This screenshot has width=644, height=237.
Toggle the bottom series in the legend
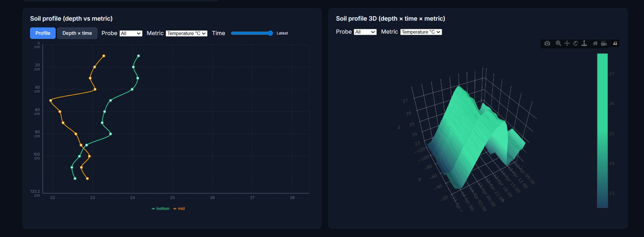(160, 208)
